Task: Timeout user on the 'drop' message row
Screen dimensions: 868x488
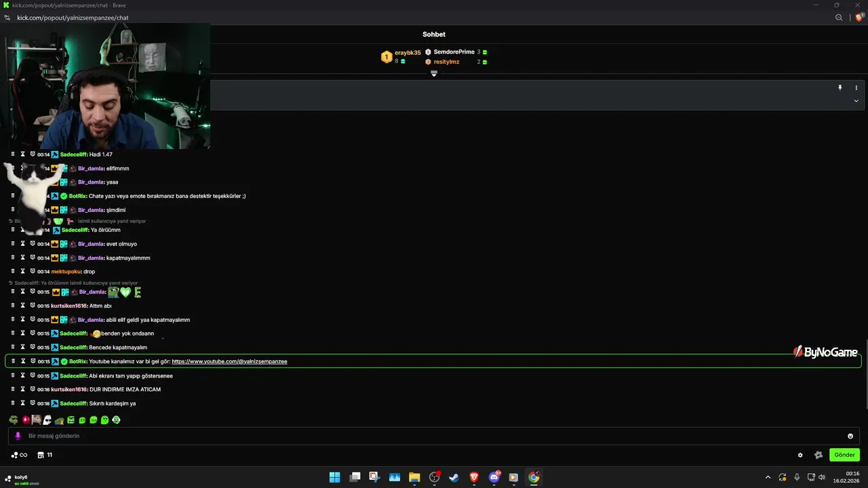Action: click(22, 271)
